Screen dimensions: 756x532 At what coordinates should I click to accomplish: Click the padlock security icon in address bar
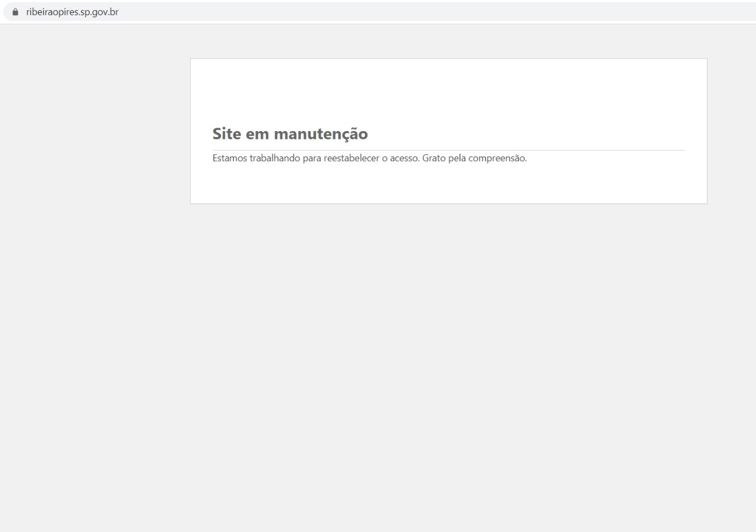(15, 12)
